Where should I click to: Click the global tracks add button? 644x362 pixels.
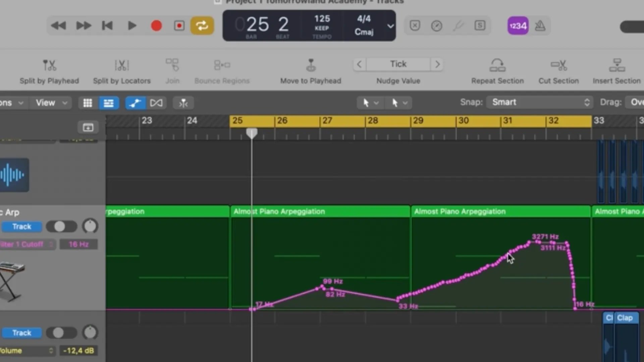coord(88,127)
